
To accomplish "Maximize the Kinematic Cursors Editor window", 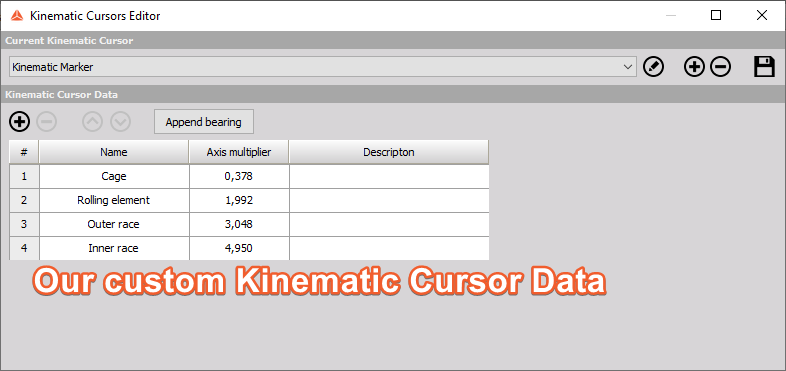I will click(716, 16).
